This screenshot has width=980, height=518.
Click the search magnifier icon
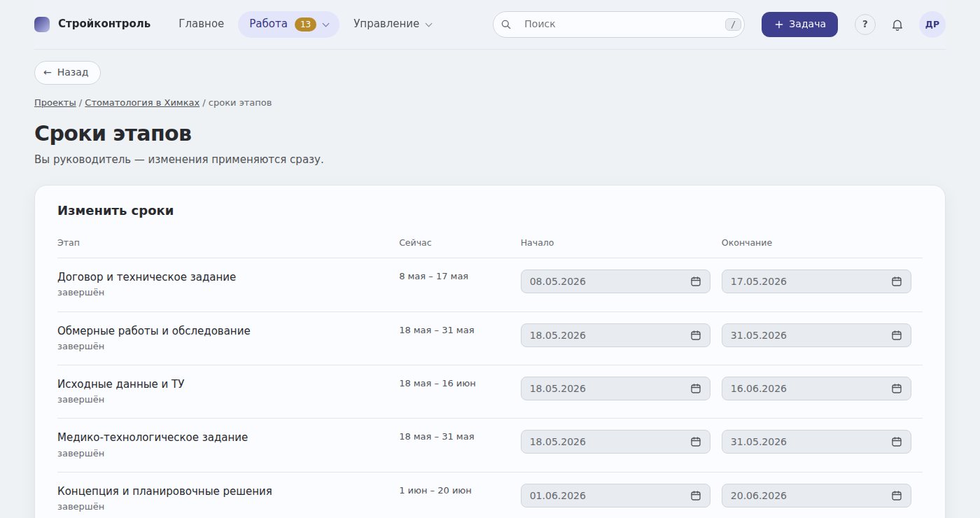(x=506, y=24)
